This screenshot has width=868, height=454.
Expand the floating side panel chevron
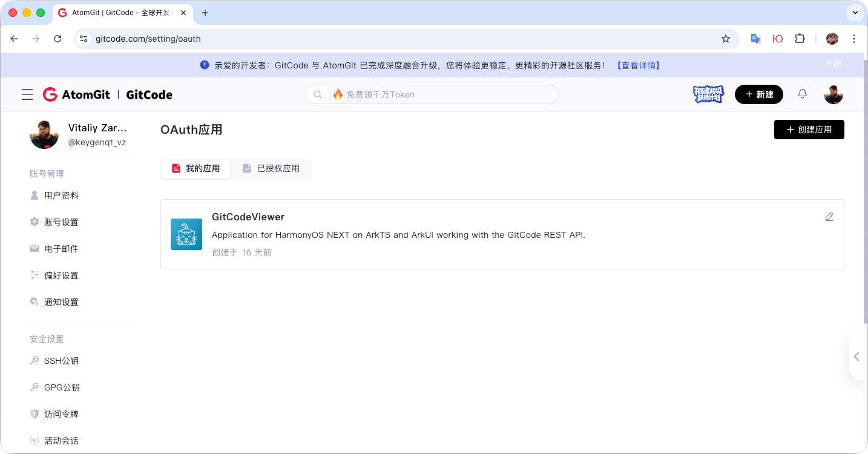tap(856, 357)
